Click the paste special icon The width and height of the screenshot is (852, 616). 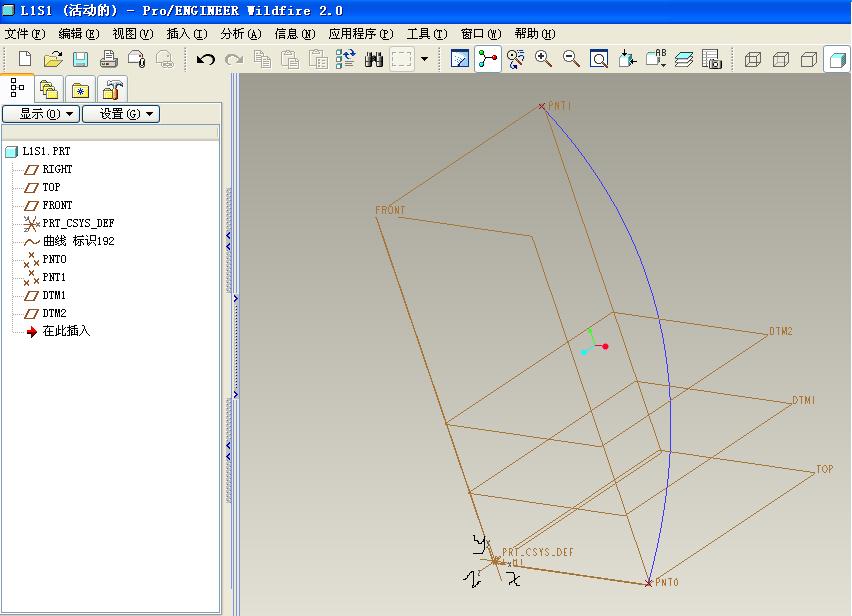(x=318, y=59)
